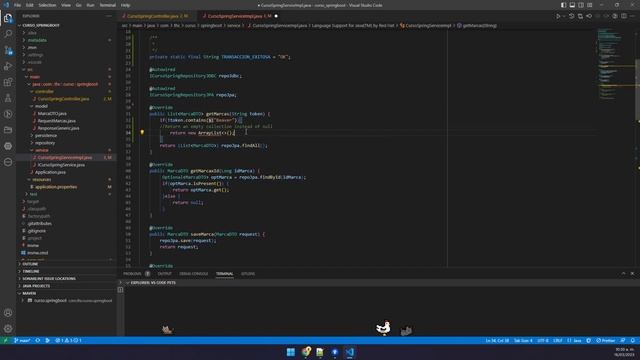Click the editor minimap on the right
The width and height of the screenshot is (640, 360).
pyautogui.click(x=616, y=65)
